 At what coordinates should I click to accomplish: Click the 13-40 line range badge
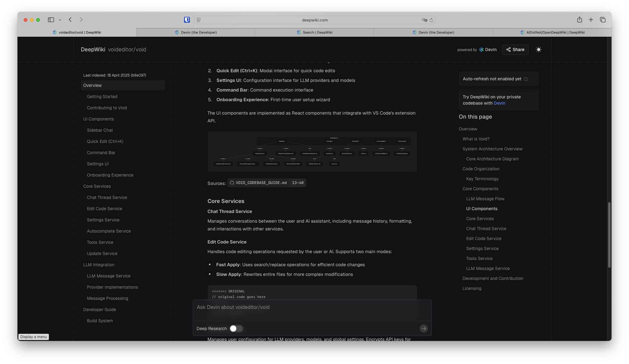tap(298, 183)
